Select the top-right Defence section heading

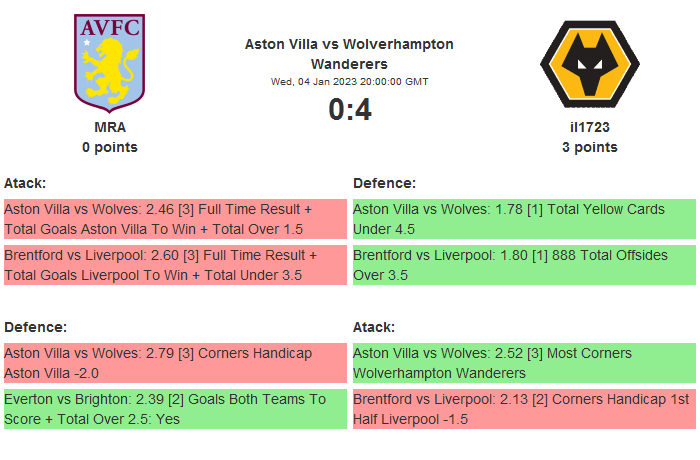point(384,183)
